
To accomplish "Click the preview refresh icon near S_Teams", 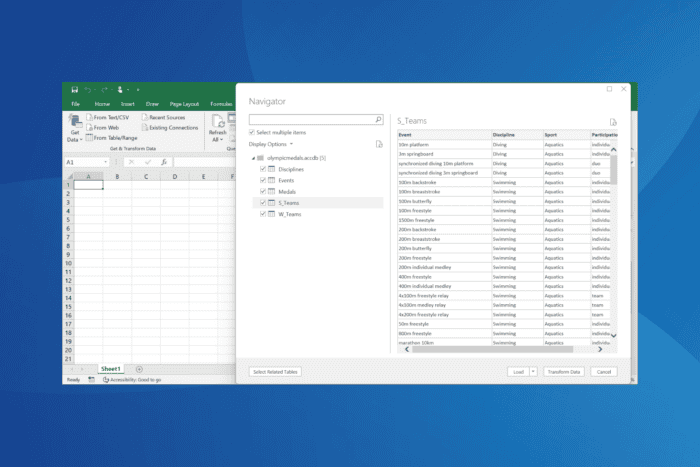I will point(613,122).
